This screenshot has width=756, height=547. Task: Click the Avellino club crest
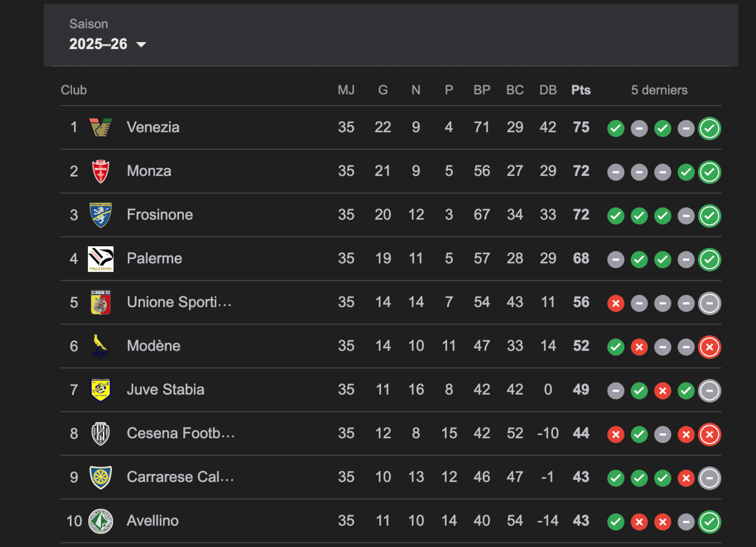click(100, 521)
